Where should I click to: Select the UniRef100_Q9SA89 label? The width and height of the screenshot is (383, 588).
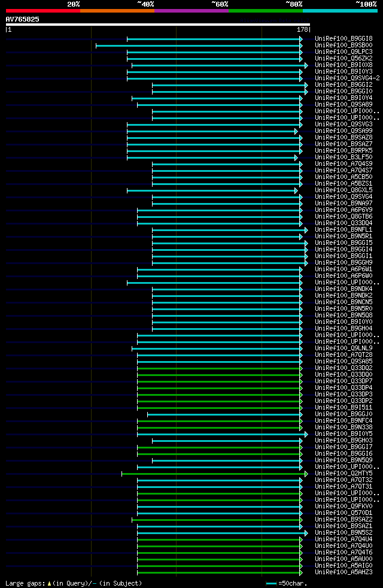pyautogui.click(x=344, y=105)
